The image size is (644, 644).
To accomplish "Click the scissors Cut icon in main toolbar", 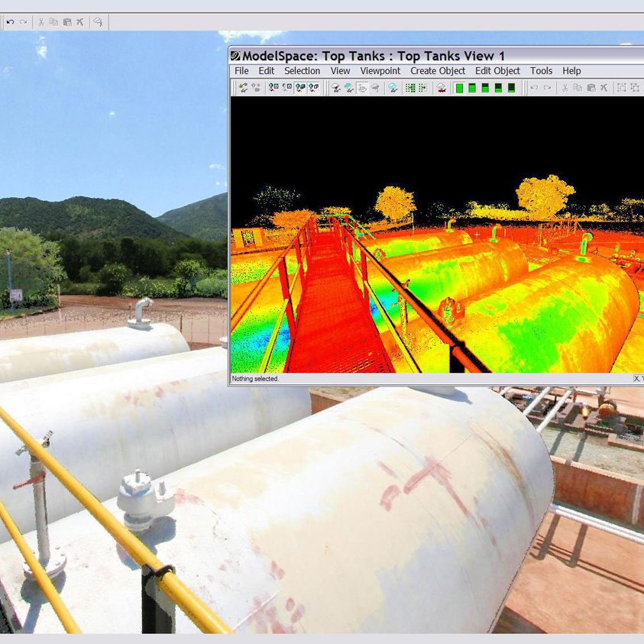I will 40,22.
